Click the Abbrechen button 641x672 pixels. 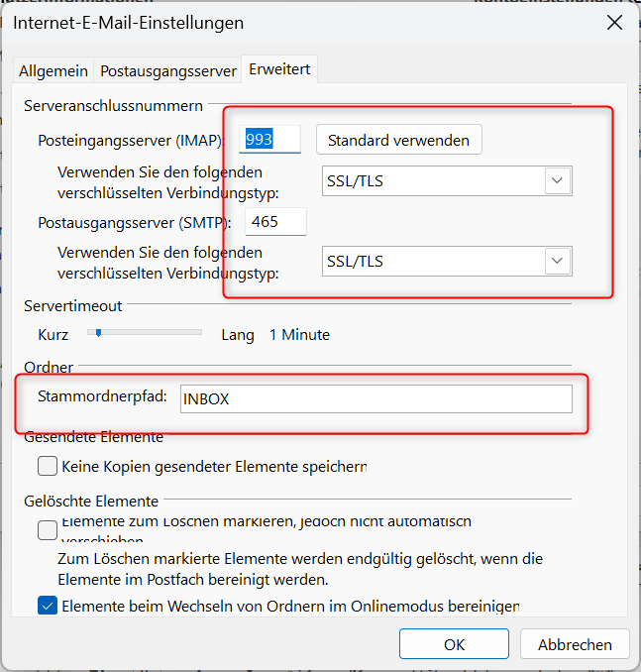point(575,644)
